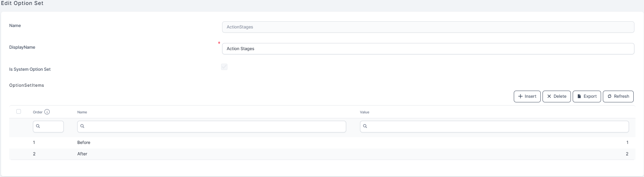Sort by the Name column header
This screenshot has width=644, height=177.
click(x=82, y=112)
